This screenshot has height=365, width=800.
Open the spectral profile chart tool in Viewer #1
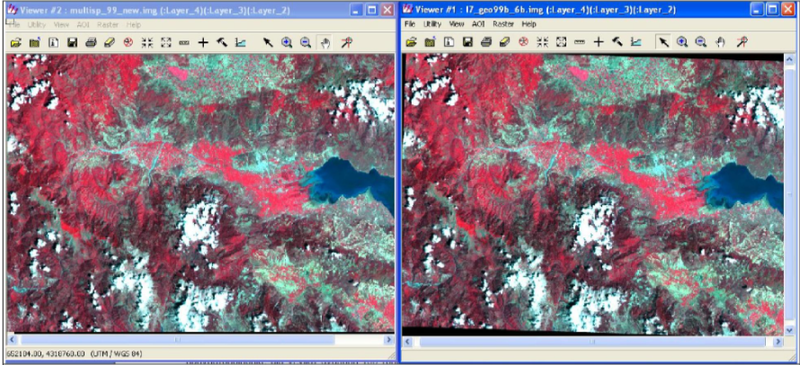point(636,43)
